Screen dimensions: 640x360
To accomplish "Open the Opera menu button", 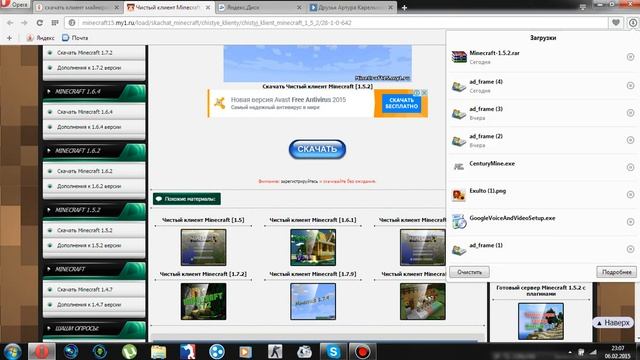I will (15, 5).
